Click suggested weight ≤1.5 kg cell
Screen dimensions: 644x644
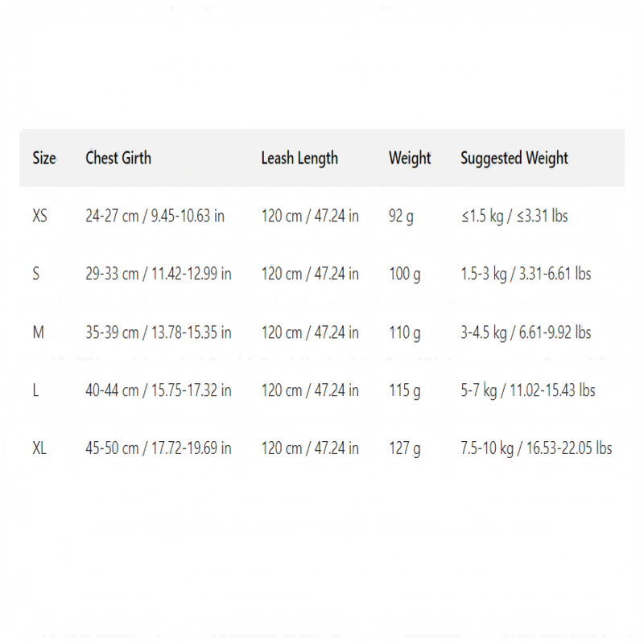(x=514, y=217)
